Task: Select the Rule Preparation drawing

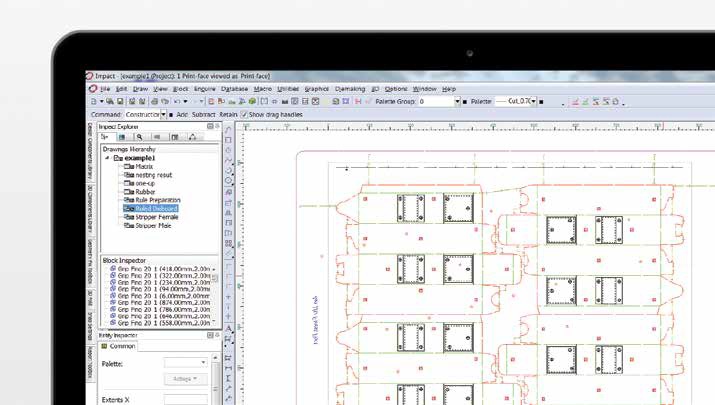Action: click(158, 200)
